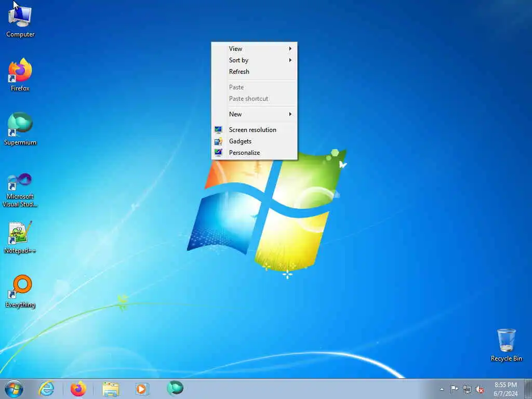Show hidden tray icons arrow
532x399 pixels.
(x=442, y=389)
